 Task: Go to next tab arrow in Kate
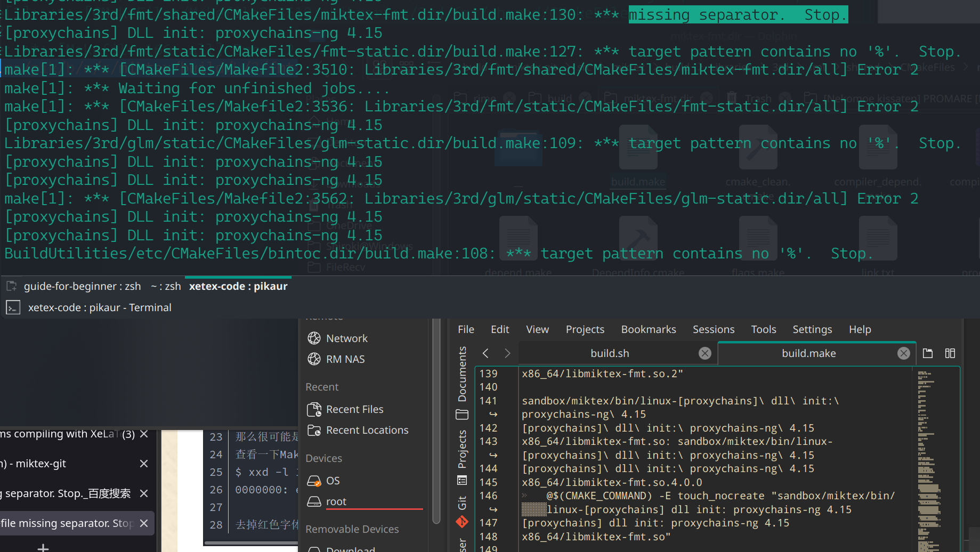point(507,353)
